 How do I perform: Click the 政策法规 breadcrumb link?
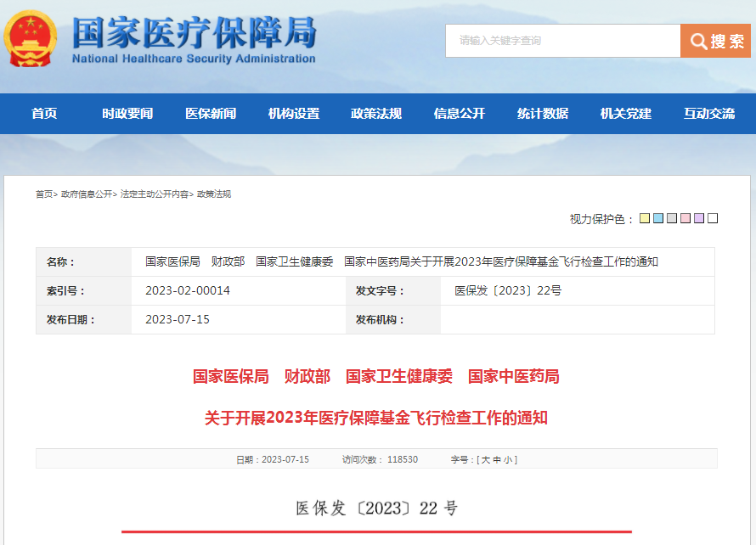214,194
